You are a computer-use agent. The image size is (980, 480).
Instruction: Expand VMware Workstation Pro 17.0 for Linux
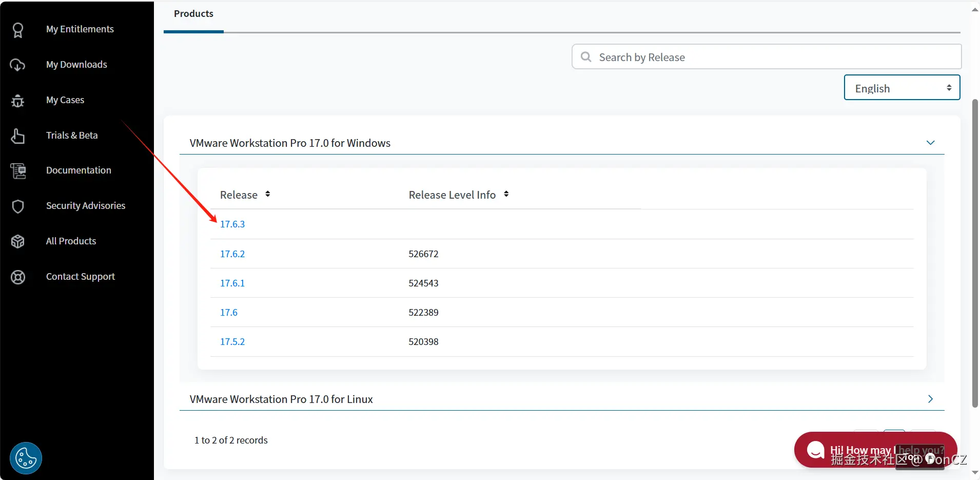click(x=930, y=399)
